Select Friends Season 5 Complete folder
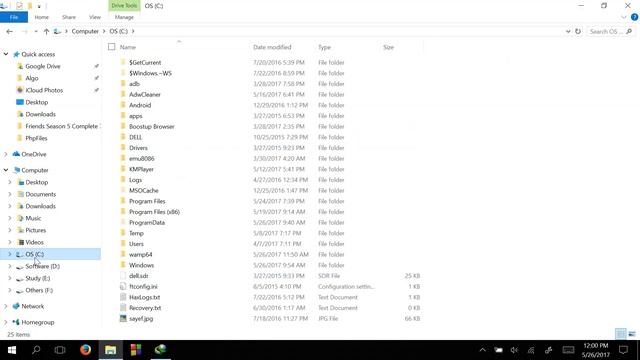 (61, 126)
